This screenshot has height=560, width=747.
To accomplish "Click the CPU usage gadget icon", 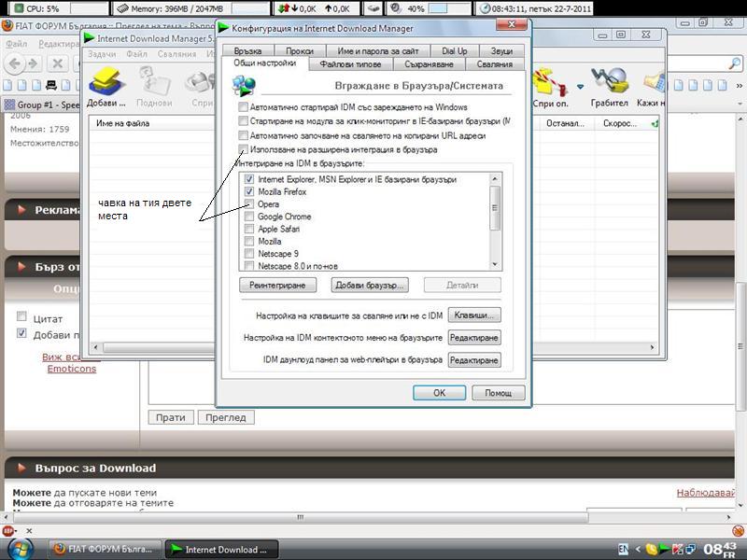I will pyautogui.click(x=19, y=8).
